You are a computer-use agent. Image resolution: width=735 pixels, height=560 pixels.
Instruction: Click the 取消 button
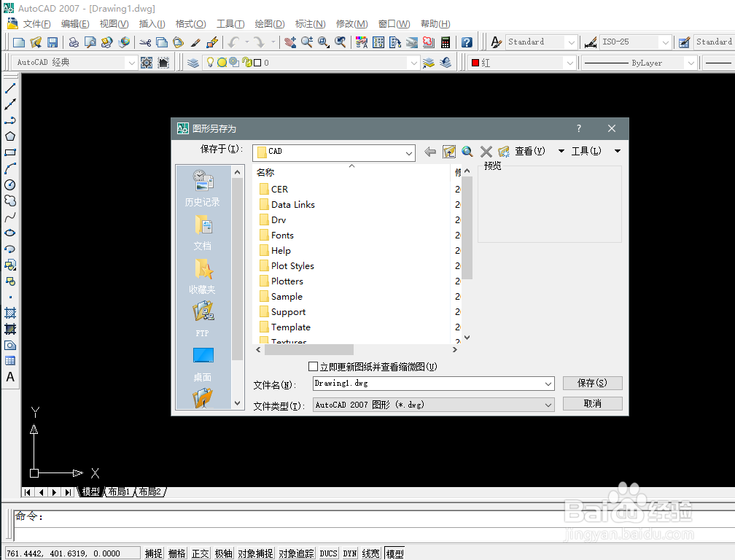[x=593, y=403]
